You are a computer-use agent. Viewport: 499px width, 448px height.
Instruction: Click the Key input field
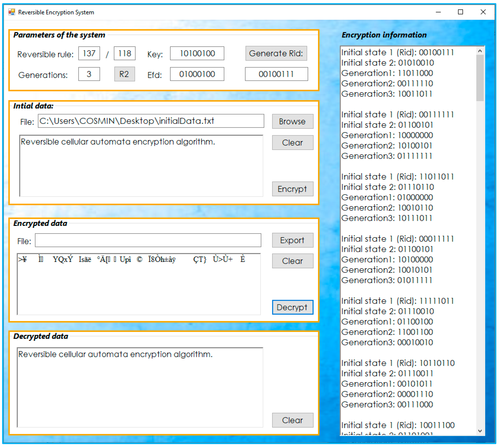tap(197, 53)
